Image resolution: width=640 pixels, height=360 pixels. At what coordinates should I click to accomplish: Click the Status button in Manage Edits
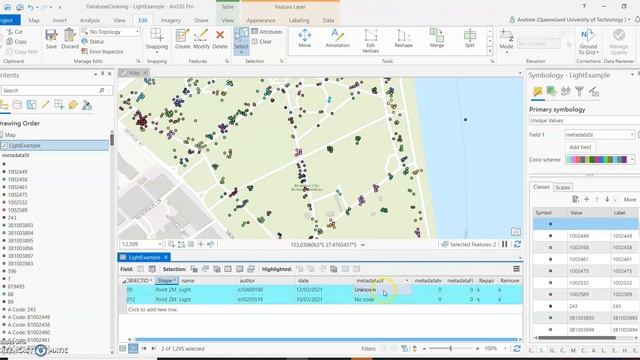(x=93, y=42)
